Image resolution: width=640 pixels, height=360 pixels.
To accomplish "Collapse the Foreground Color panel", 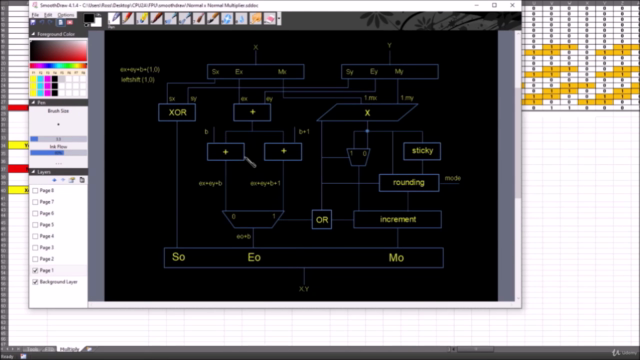I will pyautogui.click(x=33, y=34).
